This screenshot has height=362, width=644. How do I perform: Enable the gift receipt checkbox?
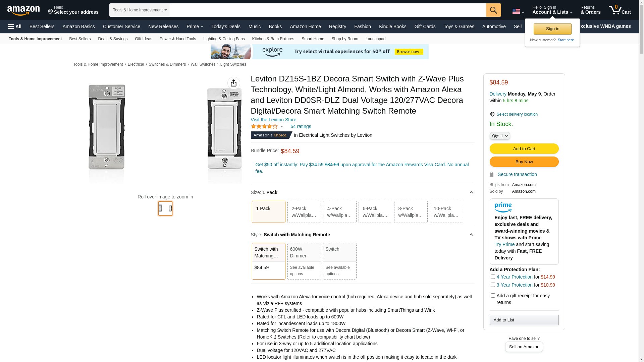coord(493,296)
